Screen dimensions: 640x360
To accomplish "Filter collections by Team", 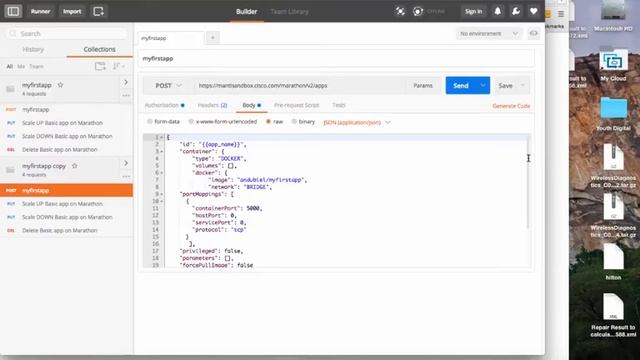I will coord(36,67).
